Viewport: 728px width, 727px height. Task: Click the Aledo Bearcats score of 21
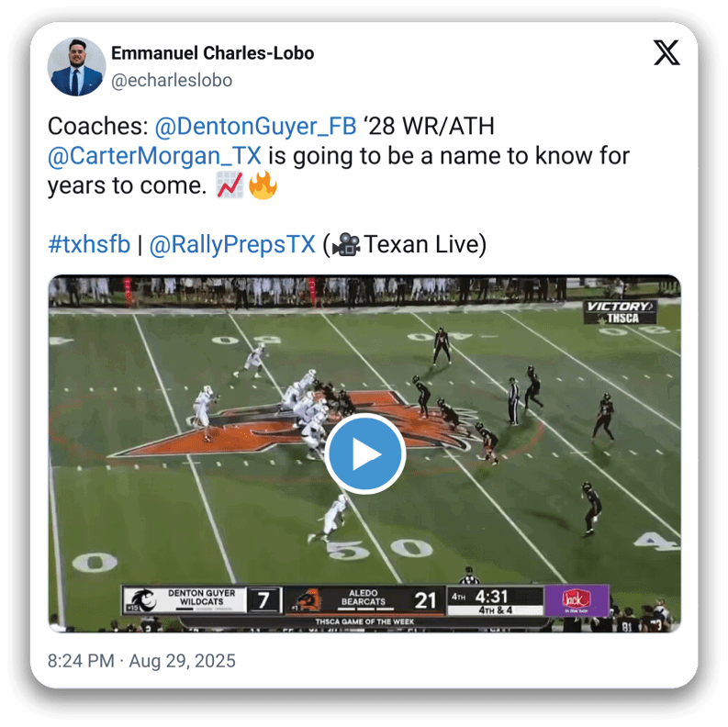pyautogui.click(x=425, y=600)
